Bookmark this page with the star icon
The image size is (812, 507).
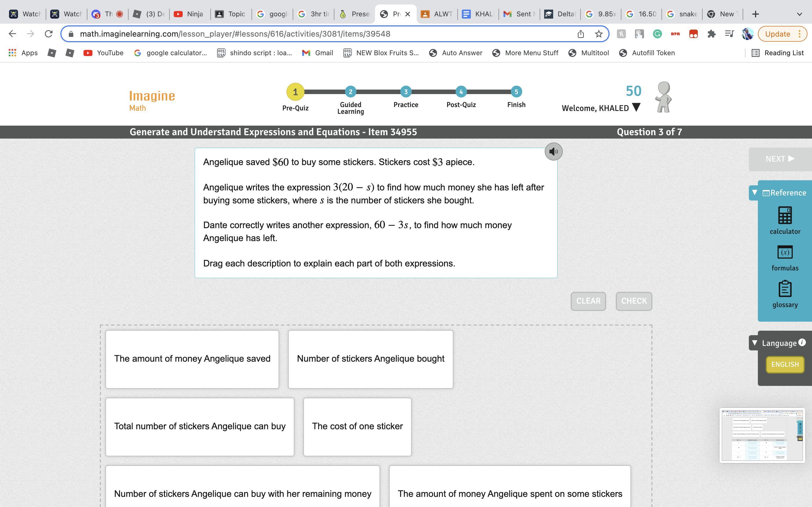point(599,34)
